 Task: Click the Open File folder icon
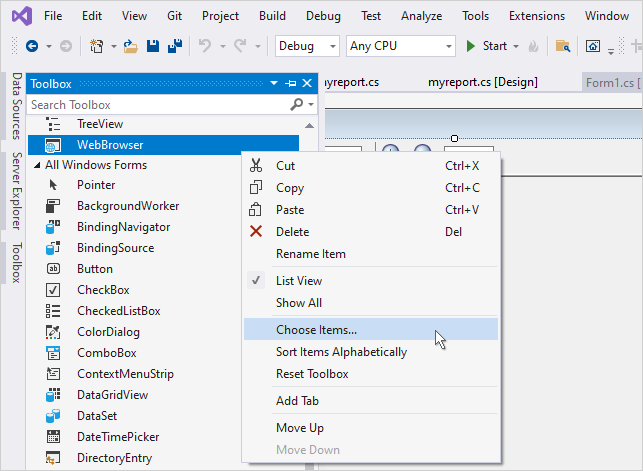tap(131, 46)
